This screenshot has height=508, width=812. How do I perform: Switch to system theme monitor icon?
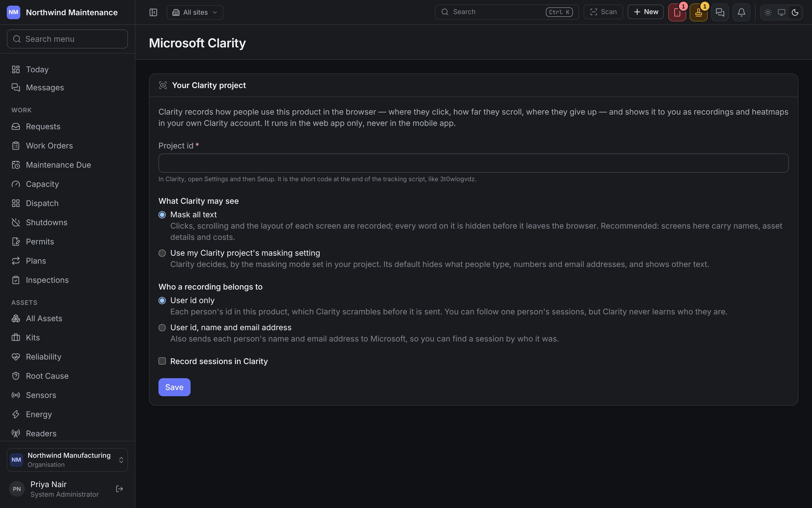coord(782,12)
